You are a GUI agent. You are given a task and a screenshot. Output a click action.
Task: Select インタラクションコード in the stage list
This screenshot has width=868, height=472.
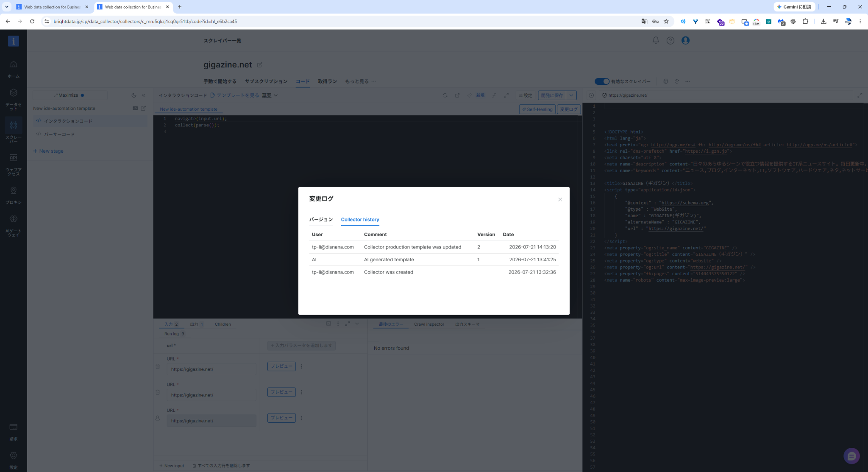(90, 121)
